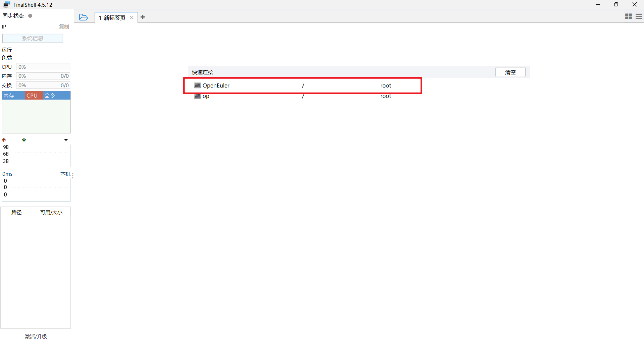The image size is (644, 342).
Task: Minimize the FinalShell window
Action: (x=598, y=5)
